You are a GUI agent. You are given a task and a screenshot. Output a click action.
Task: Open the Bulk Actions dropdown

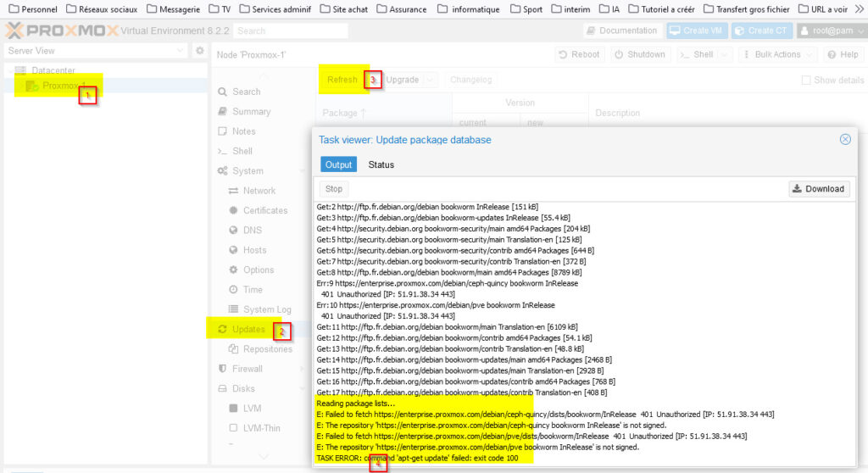pos(777,54)
